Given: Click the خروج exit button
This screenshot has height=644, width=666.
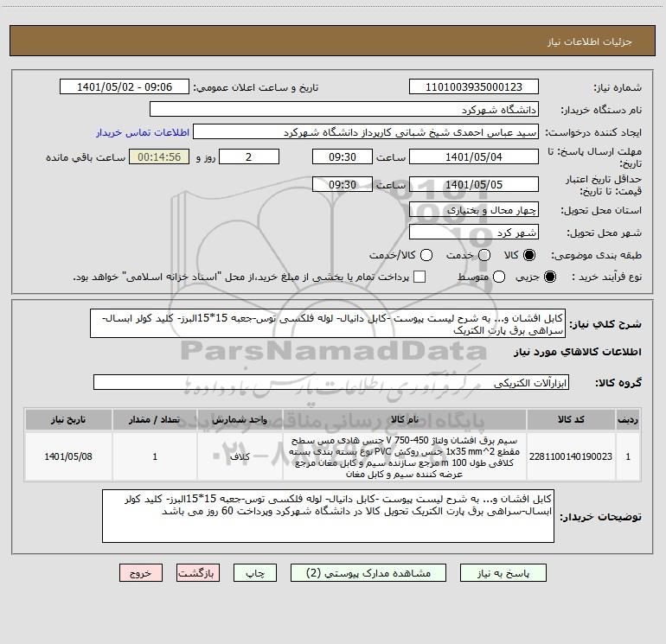Looking at the screenshot, I should tap(141, 573).
